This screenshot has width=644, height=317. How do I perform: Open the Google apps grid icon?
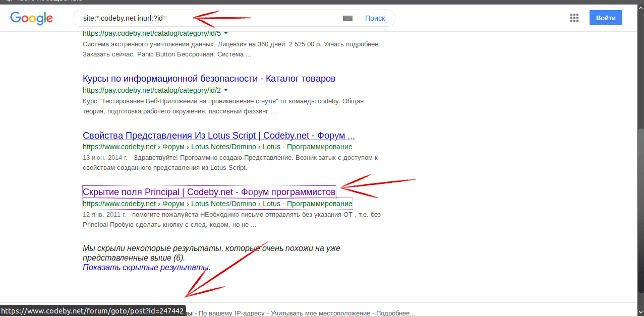click(574, 18)
